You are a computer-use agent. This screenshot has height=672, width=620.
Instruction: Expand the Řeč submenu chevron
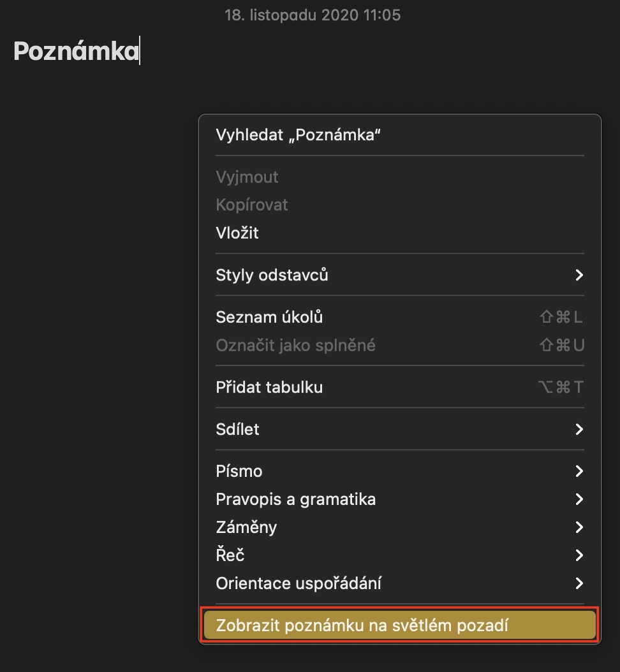click(579, 555)
